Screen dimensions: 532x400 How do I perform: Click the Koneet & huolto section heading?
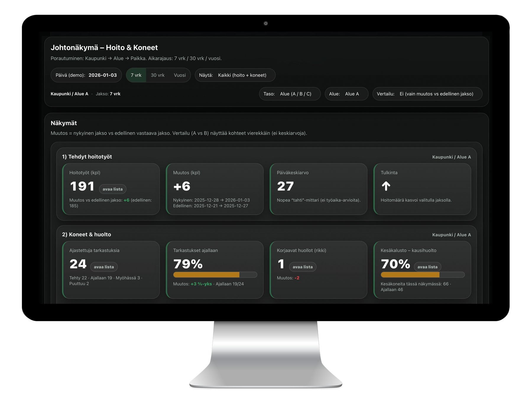pyautogui.click(x=87, y=234)
